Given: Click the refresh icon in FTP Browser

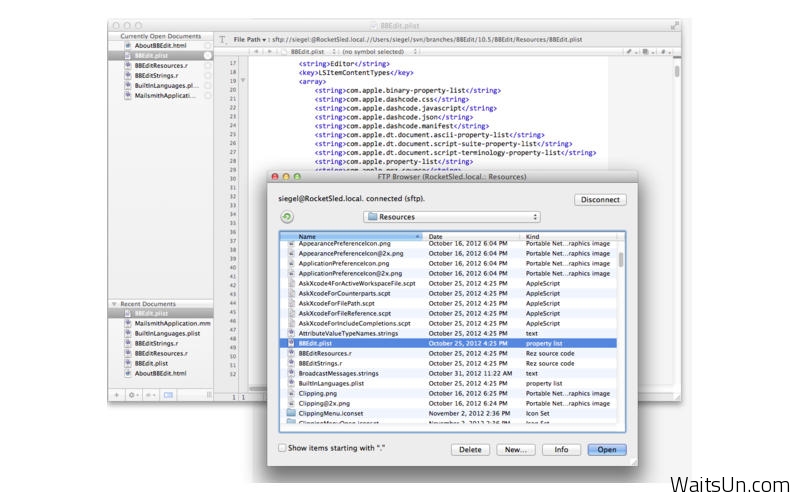Looking at the screenshot, I should [x=287, y=217].
